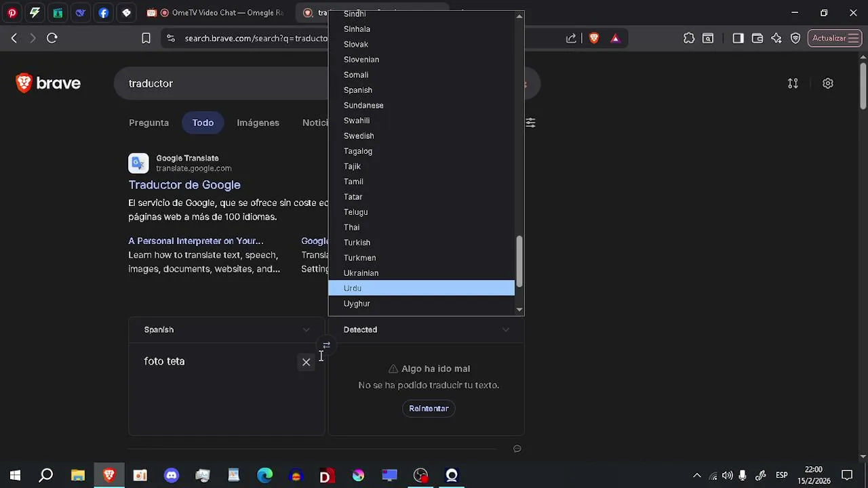
Task: Choose Spanish in the target language list
Action: [421, 90]
